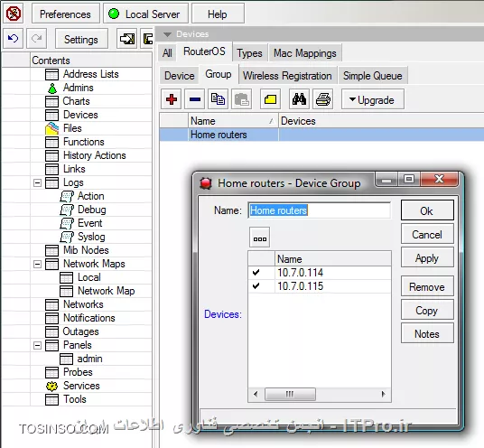Open Mib Nodes in Contents tree
484x448 pixels.
pos(86,250)
